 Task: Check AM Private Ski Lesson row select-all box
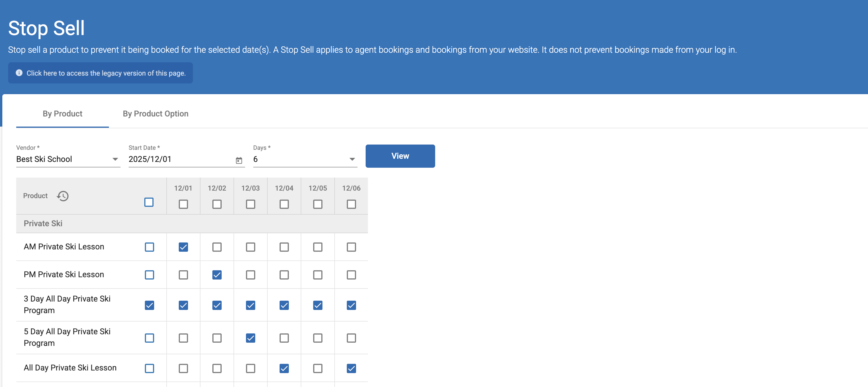click(149, 247)
